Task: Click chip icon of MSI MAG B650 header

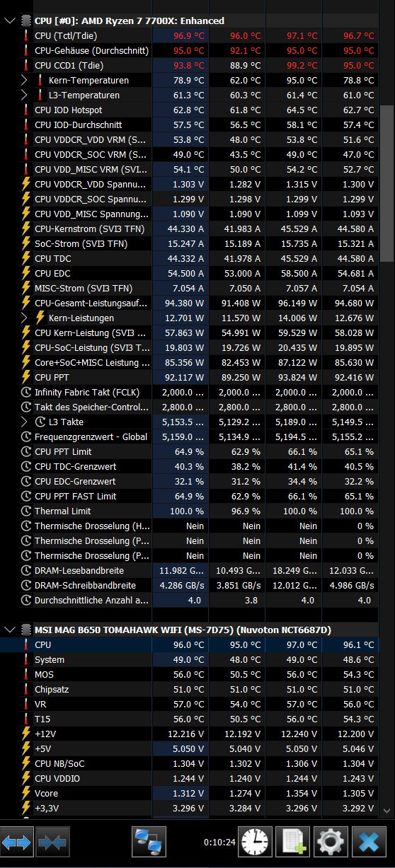Action: click(26, 630)
